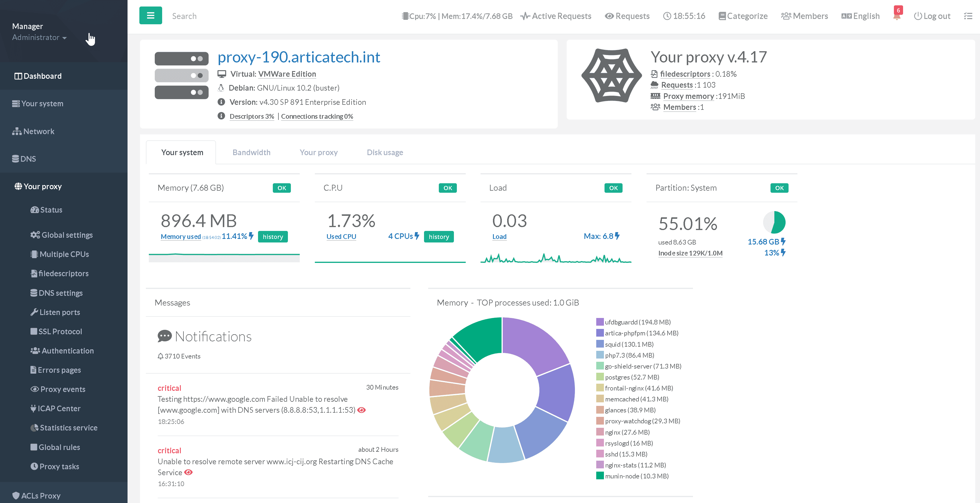
Task: Click the eye icon next to google.com critical message
Action: [x=361, y=410]
